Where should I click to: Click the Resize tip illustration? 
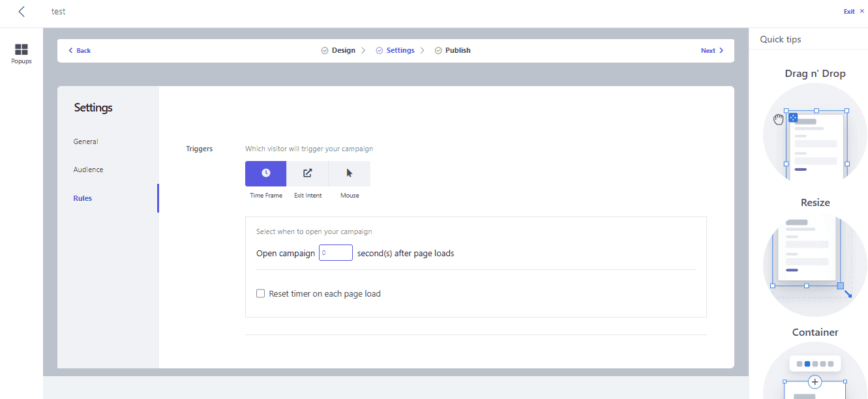click(815, 265)
